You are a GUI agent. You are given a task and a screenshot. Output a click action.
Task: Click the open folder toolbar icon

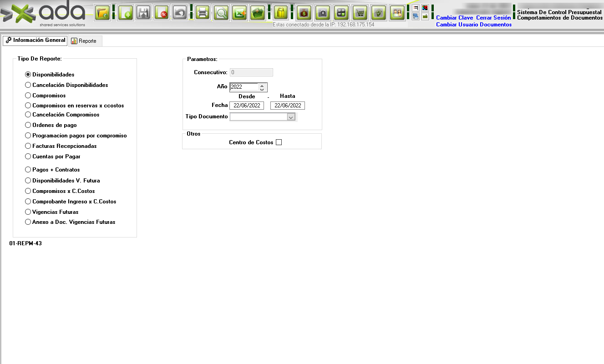pos(102,13)
